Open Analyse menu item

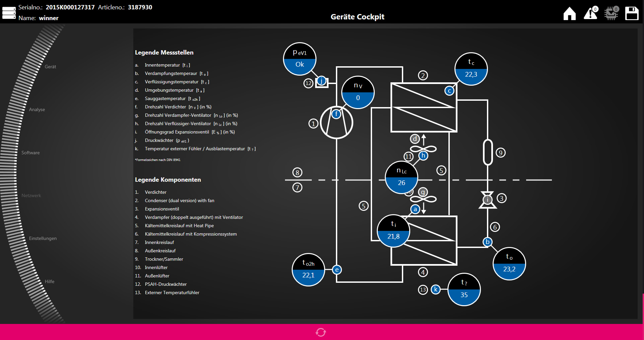pos(37,109)
